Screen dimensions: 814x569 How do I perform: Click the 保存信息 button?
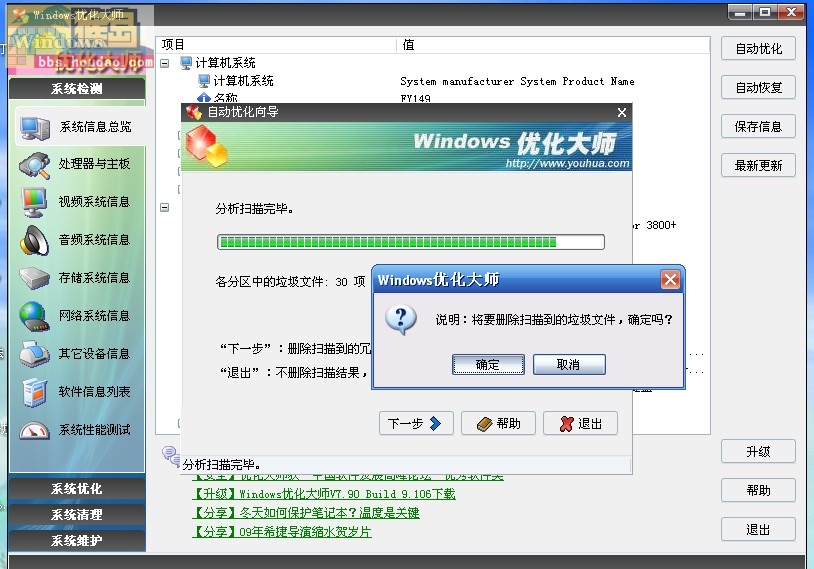(758, 127)
